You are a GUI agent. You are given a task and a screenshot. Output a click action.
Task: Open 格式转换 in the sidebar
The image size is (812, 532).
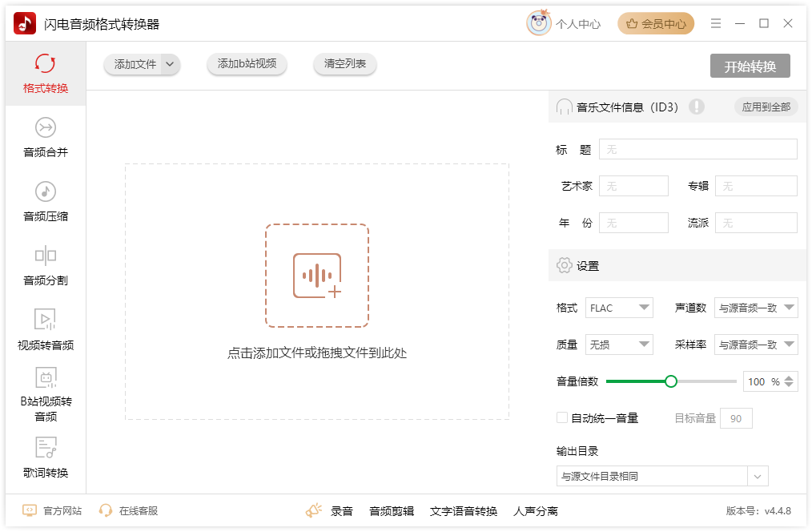coord(46,74)
